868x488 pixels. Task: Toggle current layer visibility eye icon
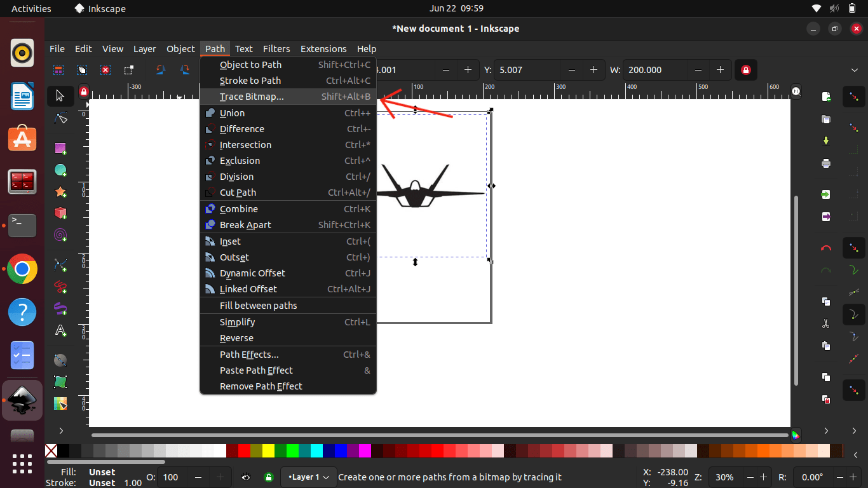246,477
